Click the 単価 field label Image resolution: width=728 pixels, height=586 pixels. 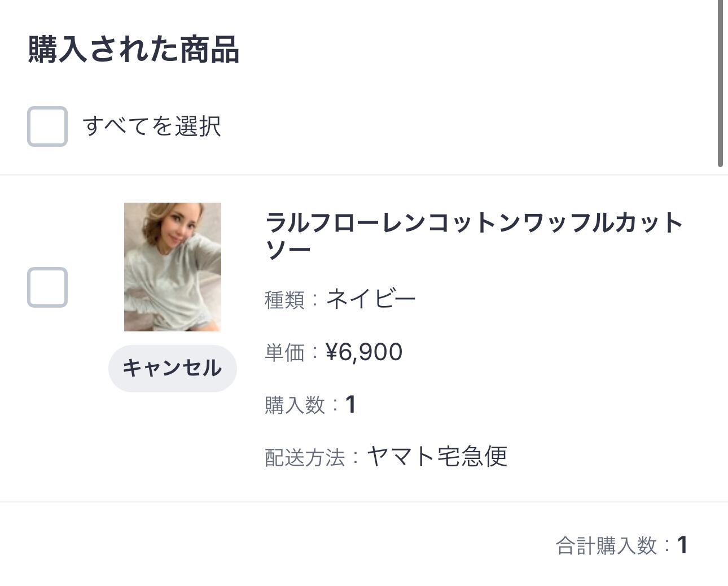pyautogui.click(x=284, y=352)
